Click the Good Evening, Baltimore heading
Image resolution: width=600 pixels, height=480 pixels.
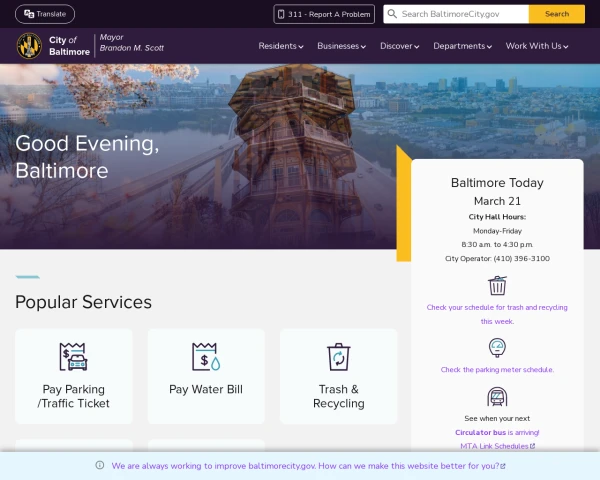(87, 157)
